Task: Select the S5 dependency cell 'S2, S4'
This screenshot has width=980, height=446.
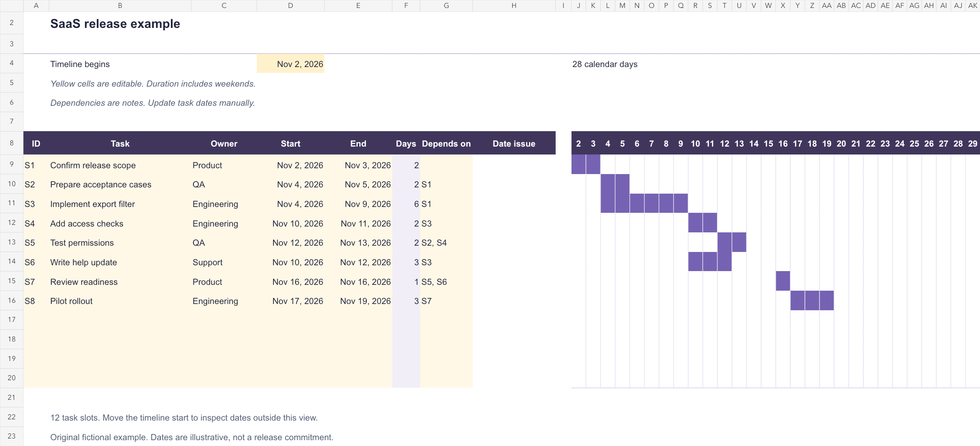Action: coord(446,243)
